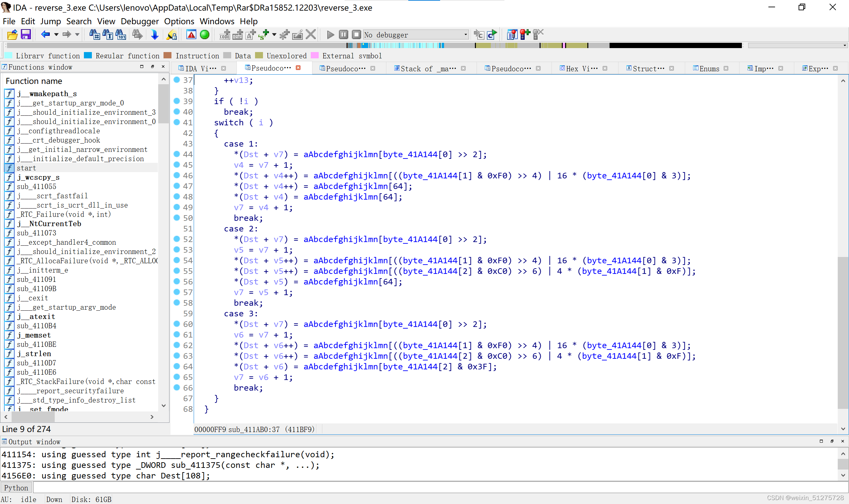
Task: Open the forward-navigation history dropdown arrow
Action: pos(77,34)
